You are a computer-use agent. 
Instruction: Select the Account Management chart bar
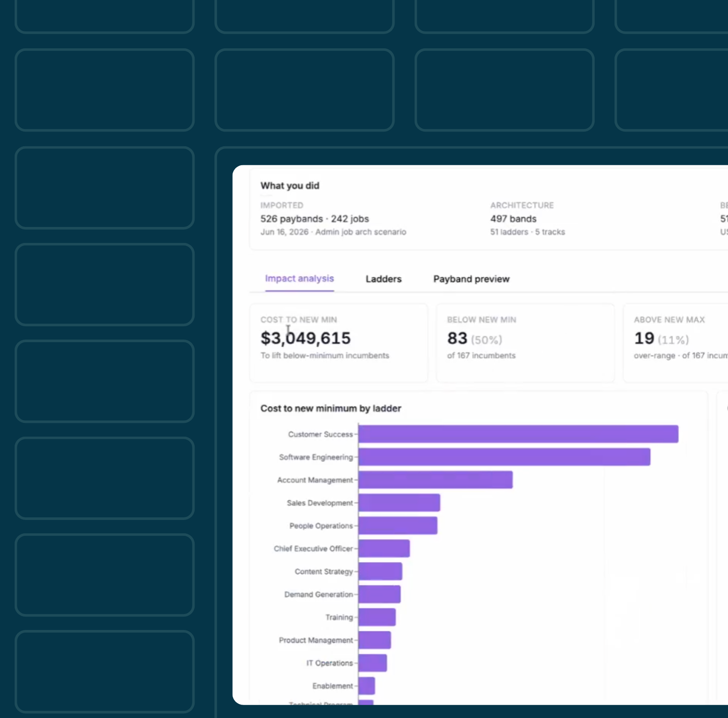(x=435, y=480)
